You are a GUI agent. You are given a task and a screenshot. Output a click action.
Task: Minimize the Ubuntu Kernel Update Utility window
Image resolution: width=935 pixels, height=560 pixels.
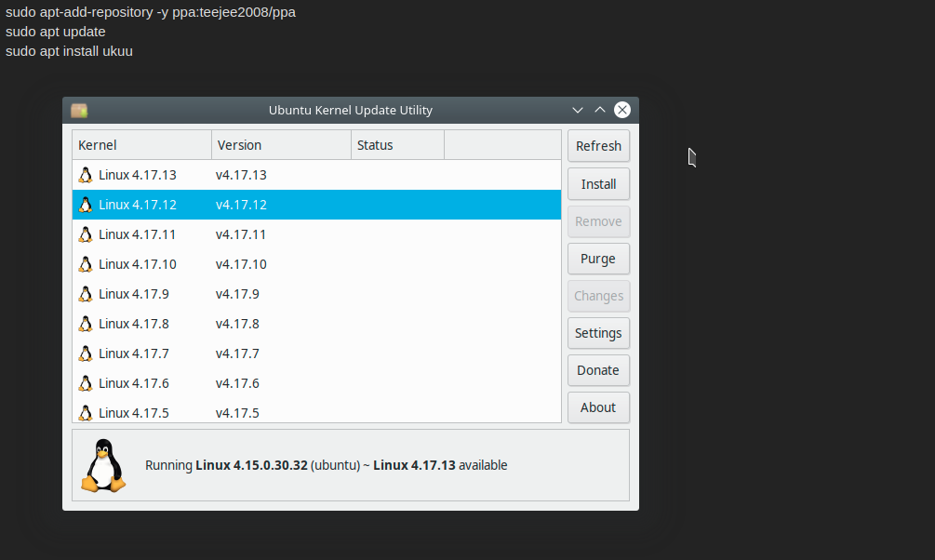[577, 111]
